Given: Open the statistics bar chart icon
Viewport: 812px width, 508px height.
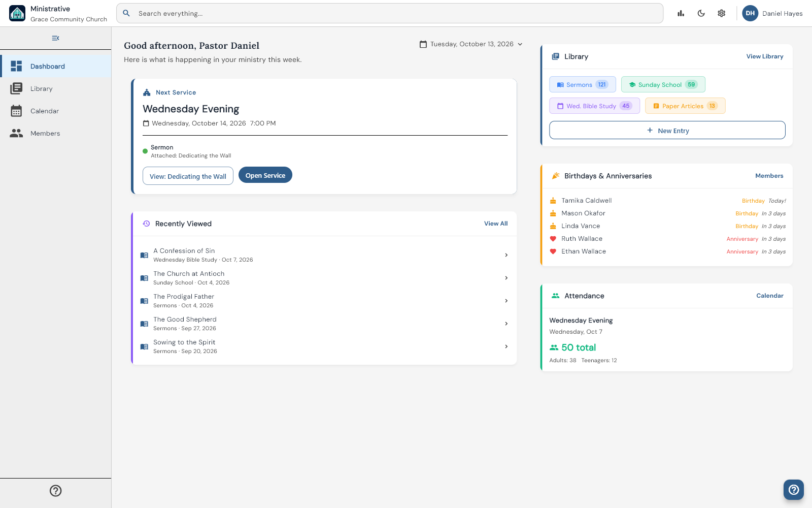Looking at the screenshot, I should [681, 14].
